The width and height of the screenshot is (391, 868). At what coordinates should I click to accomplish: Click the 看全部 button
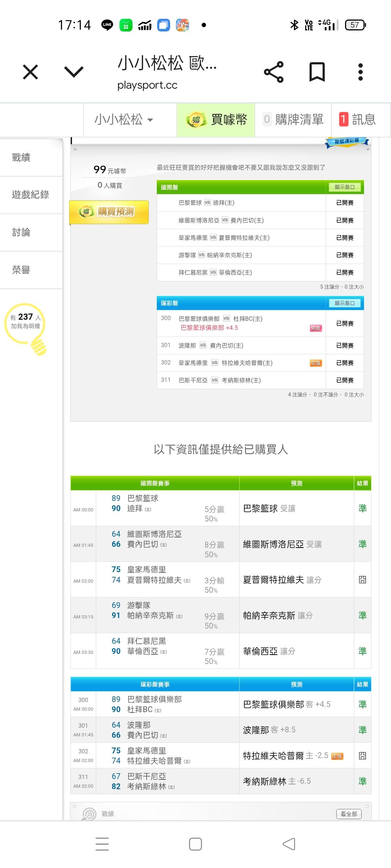tap(349, 814)
